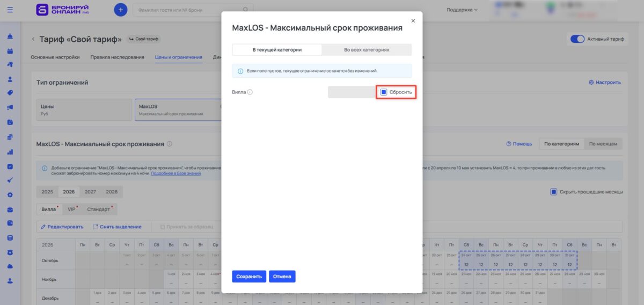This screenshot has width=644, height=305.
Task: Select the VIP category tab
Action: [72, 209]
